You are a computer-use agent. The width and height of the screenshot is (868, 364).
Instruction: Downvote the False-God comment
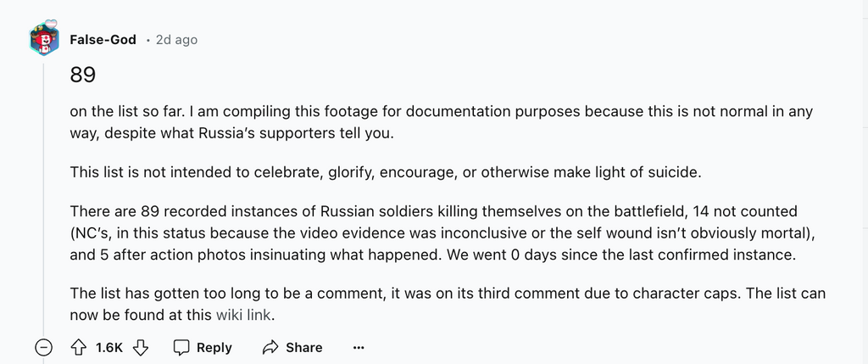142,347
